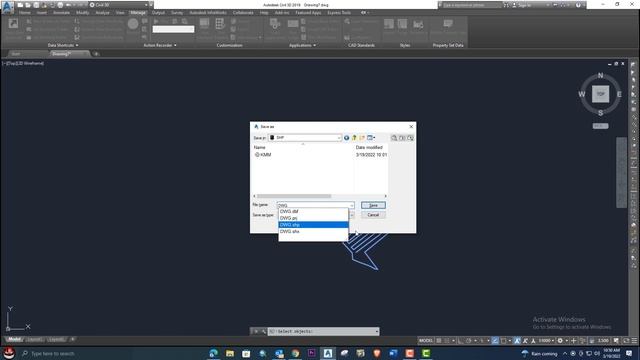640x360 pixels.
Task: Toggle grid display in the status bar
Action: [x=439, y=340]
